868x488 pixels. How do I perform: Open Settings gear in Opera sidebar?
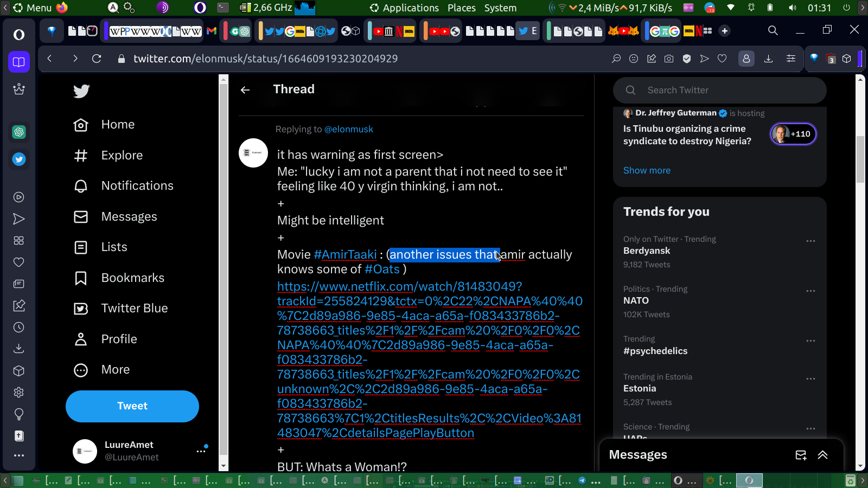19,393
